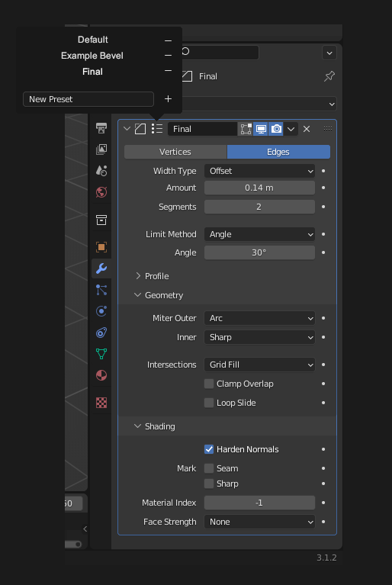Click the bevel modifier type icon

click(140, 129)
